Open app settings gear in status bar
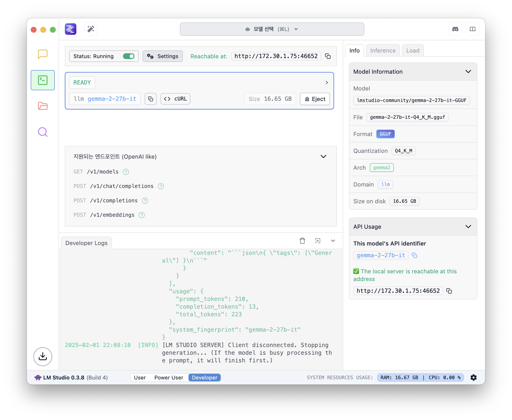Screen dimensions: 512x420 474,378
